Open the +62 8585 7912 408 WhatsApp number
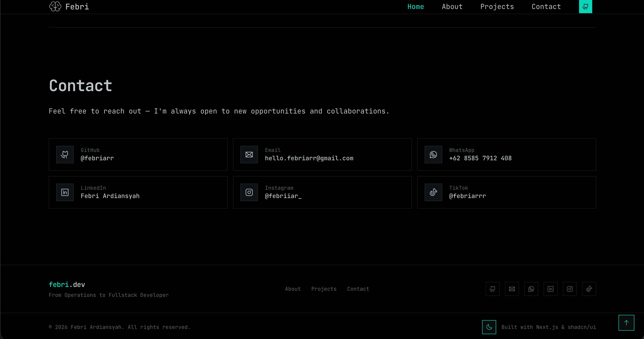Viewport: 644px width, 339px height. [480, 158]
